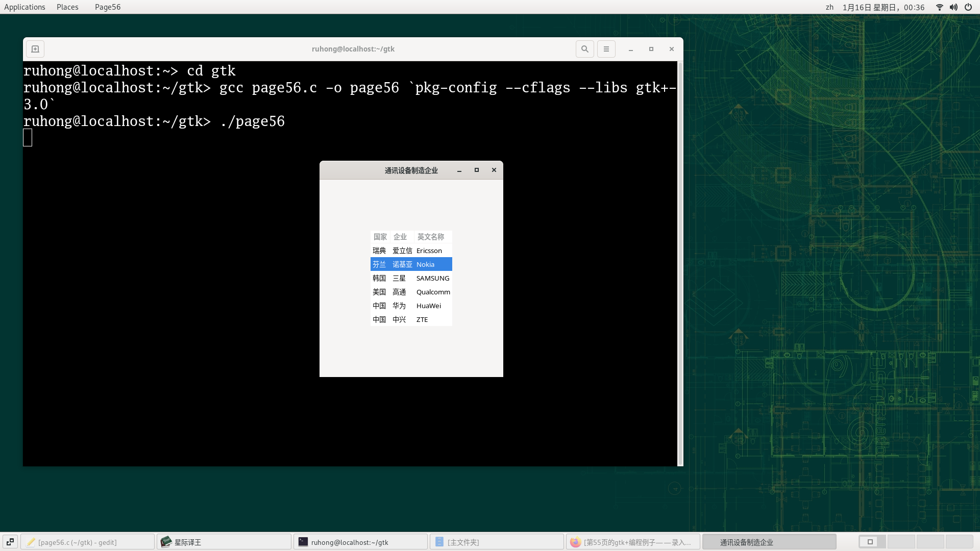Sort by 企业 column header
The image size is (980, 551).
[x=401, y=237]
